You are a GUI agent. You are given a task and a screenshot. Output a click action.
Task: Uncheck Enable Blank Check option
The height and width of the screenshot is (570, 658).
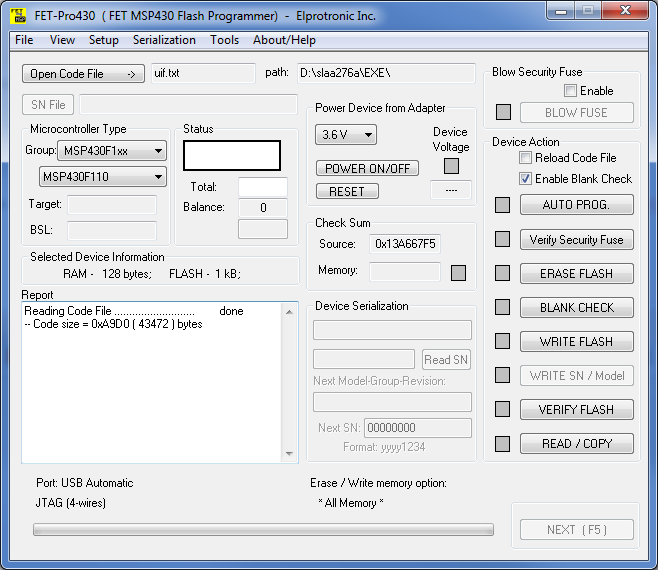[x=526, y=179]
